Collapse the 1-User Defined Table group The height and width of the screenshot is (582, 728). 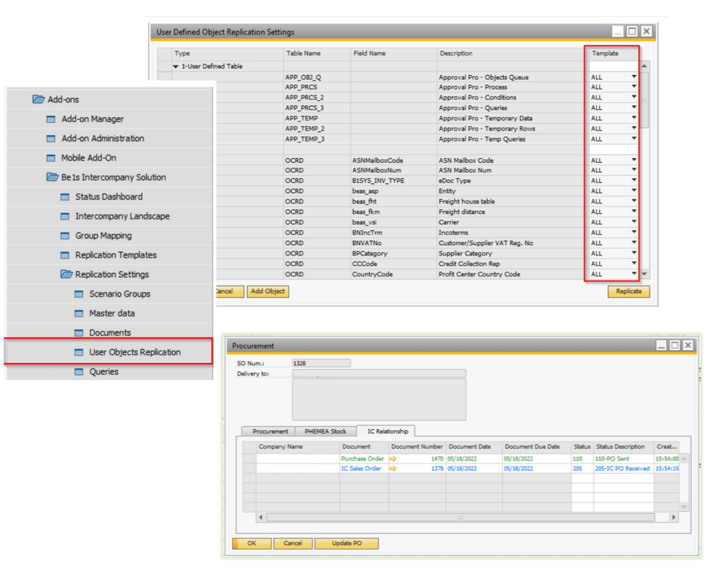176,67
